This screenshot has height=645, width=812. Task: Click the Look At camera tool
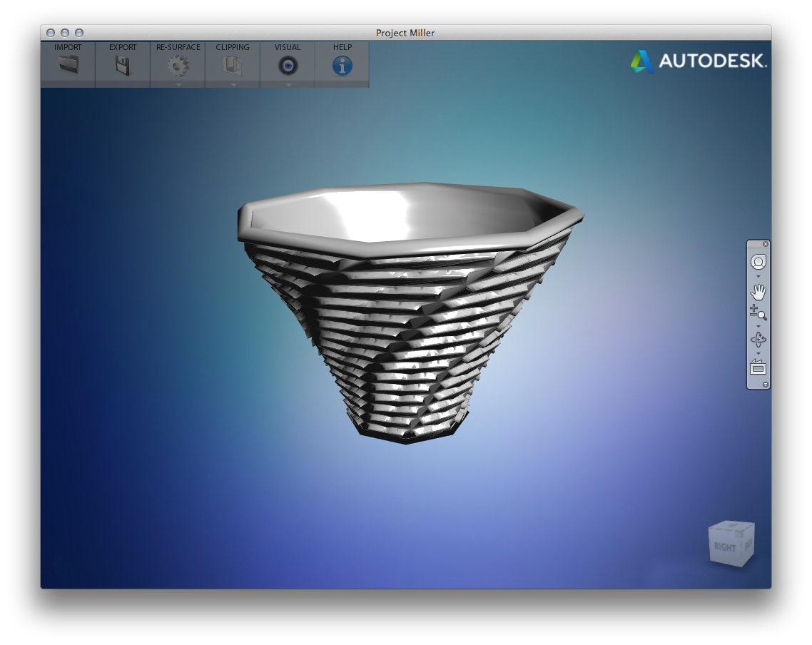click(x=758, y=367)
